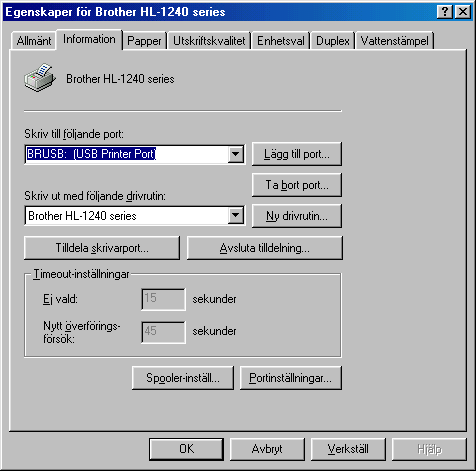Click the 'Skriv till följande port:' label
Image resolution: width=476 pixels, height=471 pixels.
coord(74,134)
